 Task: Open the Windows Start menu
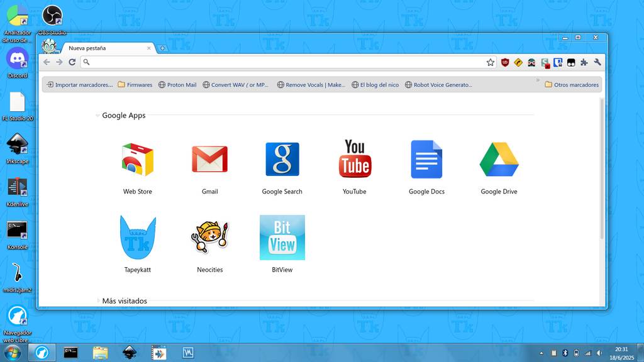13,353
